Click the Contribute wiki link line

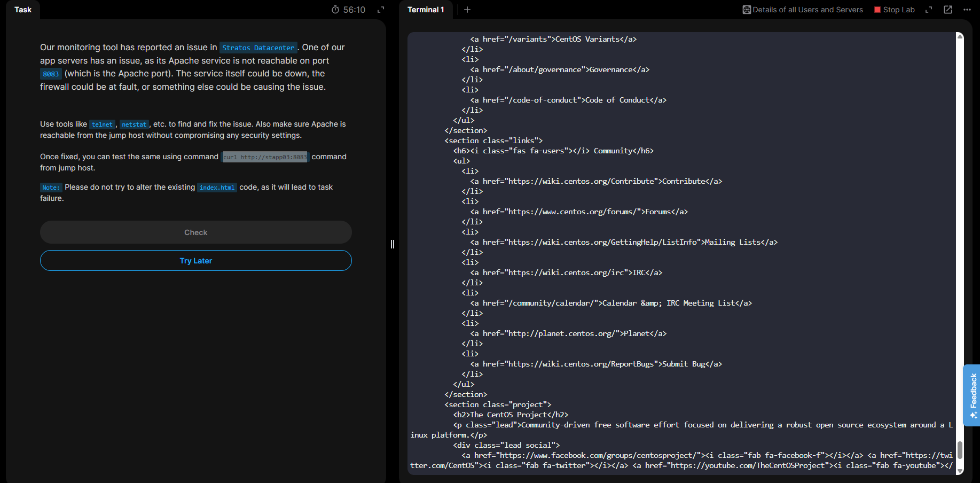[596, 181]
